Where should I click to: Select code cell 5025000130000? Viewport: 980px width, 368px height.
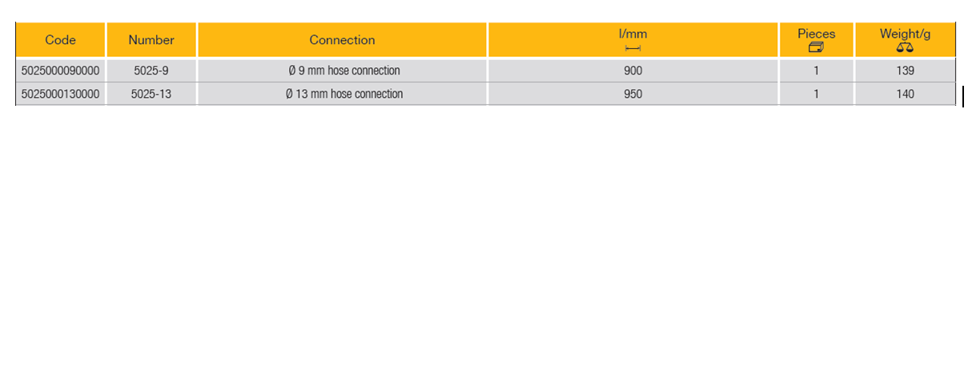[60, 94]
